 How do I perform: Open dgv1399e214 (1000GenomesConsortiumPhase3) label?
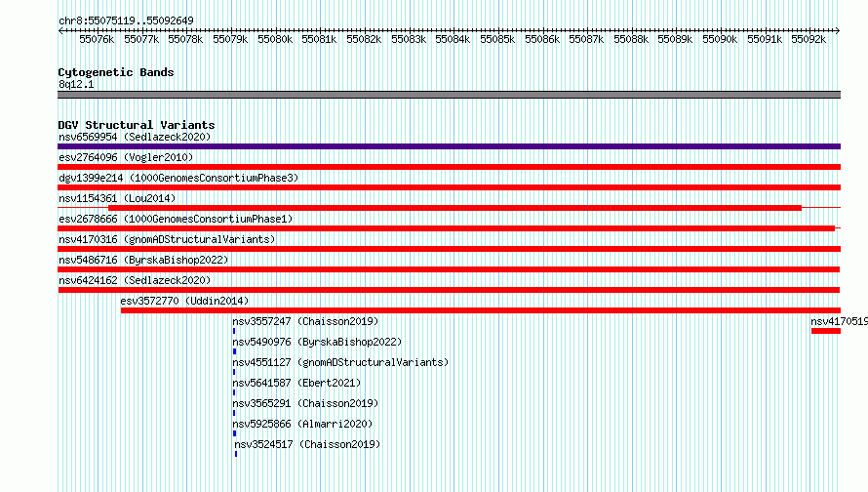[178, 178]
